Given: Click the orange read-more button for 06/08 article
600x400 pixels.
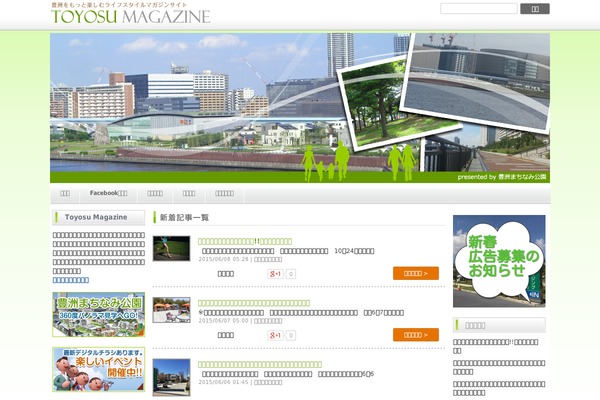Looking at the screenshot, I should [x=416, y=273].
